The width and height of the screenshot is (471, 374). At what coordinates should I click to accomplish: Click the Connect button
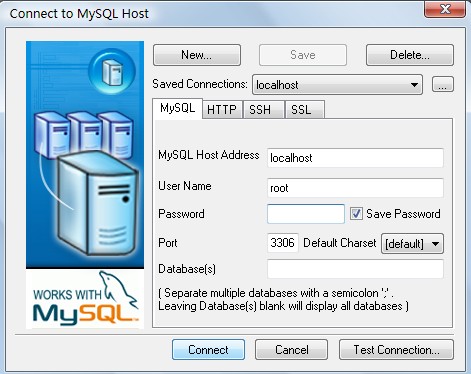pyautogui.click(x=208, y=350)
